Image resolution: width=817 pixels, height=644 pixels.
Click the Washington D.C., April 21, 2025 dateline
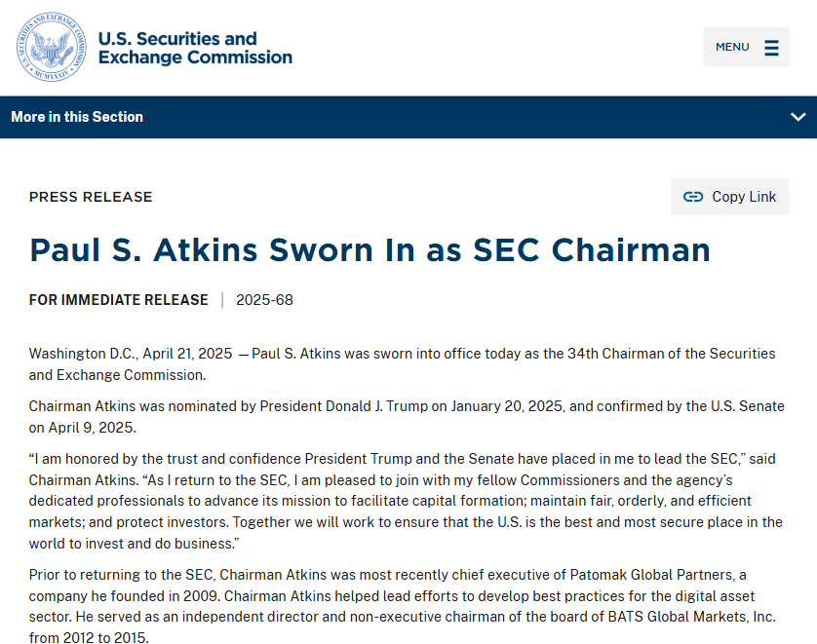(131, 354)
